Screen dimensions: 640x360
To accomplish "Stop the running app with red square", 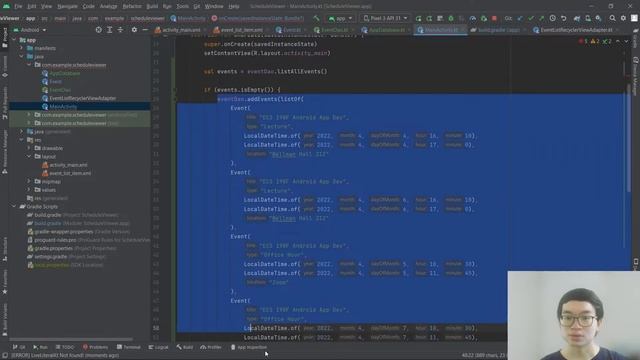I will (494, 18).
